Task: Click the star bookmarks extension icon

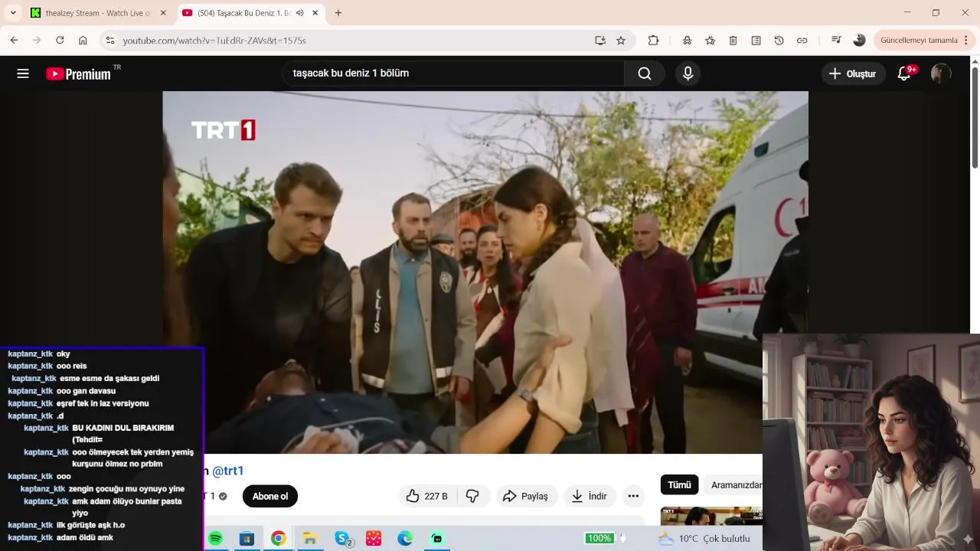Action: pyautogui.click(x=710, y=41)
